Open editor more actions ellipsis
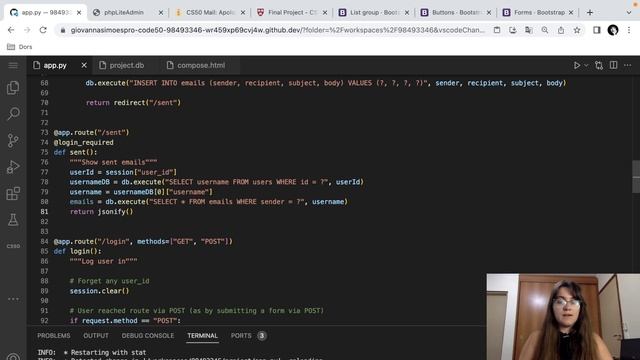 [x=628, y=65]
